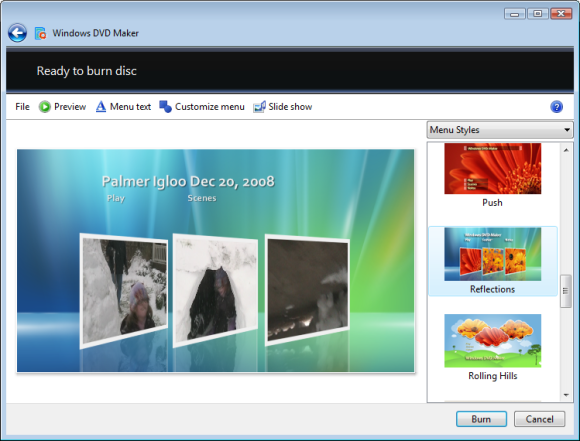Click the green Preview play icon
580x441 pixels.
[45, 107]
